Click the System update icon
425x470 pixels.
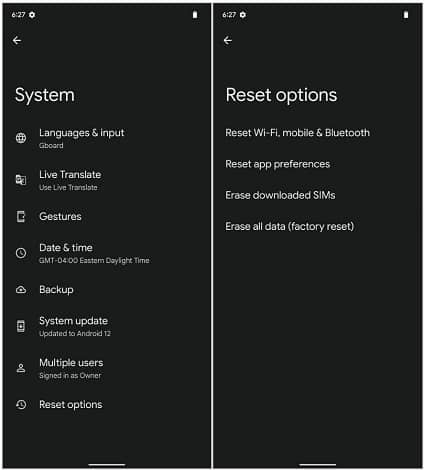coord(21,326)
